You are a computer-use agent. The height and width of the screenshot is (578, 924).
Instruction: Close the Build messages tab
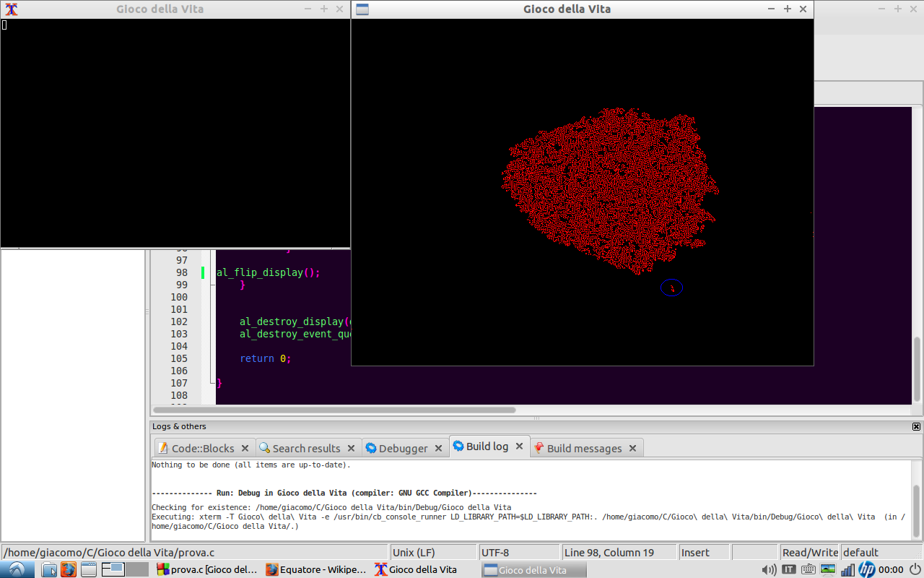[x=632, y=448]
